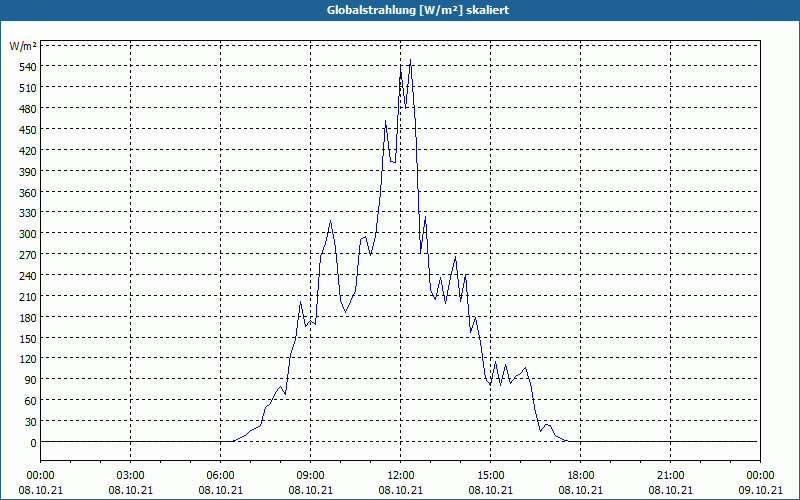Click the 30 y-axis value
Image resolution: width=800 pixels, height=500 pixels.
click(30, 421)
